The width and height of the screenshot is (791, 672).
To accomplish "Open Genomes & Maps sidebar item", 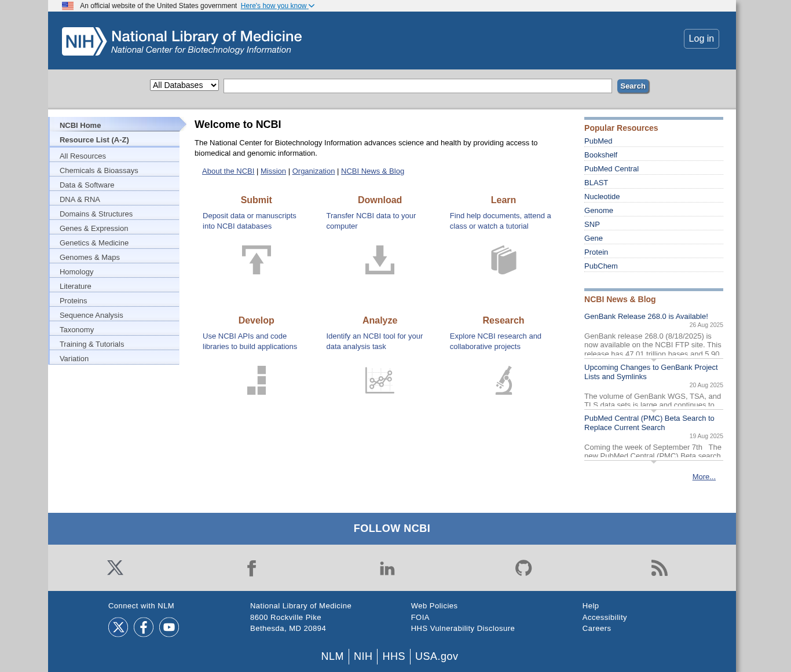I will [x=114, y=257].
